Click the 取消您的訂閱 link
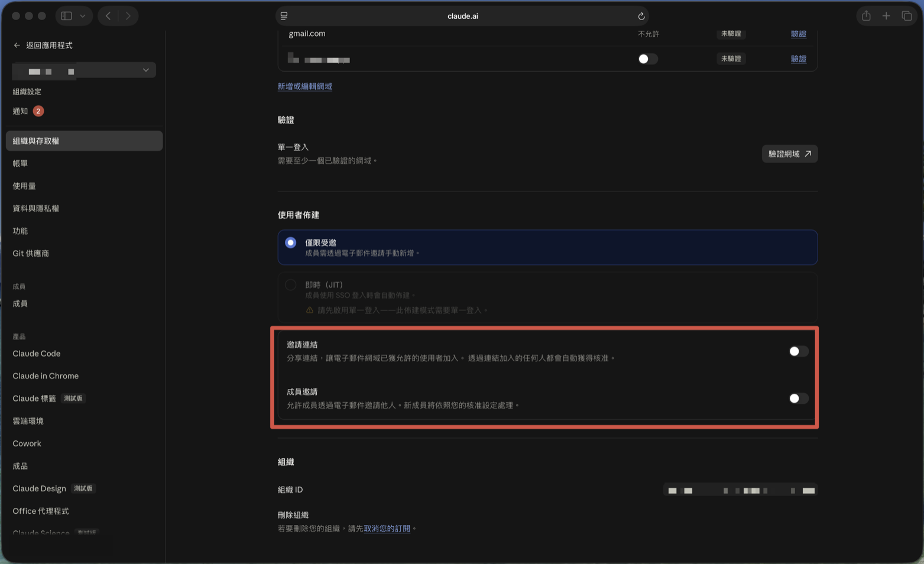The height and width of the screenshot is (564, 924). (387, 529)
